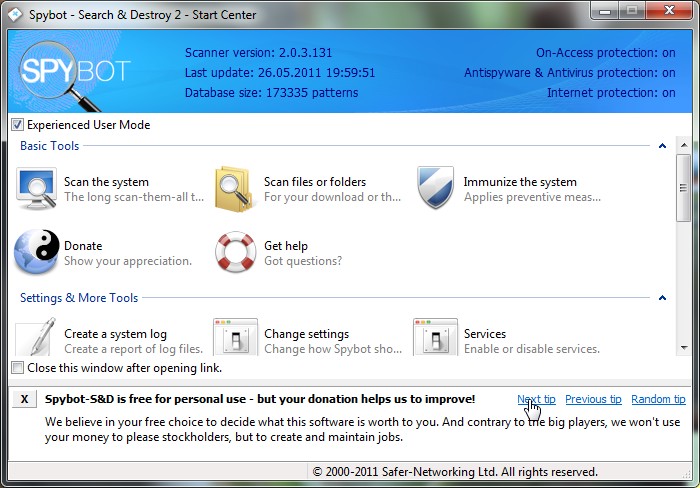The width and height of the screenshot is (700, 488).
Task: Open the Get help lifebuoy icon
Action: (235, 252)
